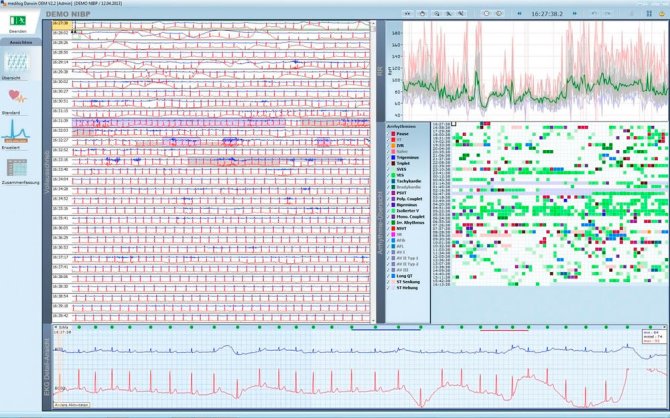Collapse the Ansichten sidebar section header

coord(20,44)
